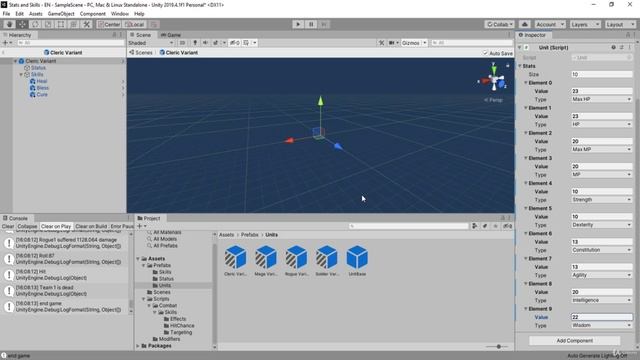Select the Move tool in the toolbar
Screen dimensions: 640x360
click(x=22, y=24)
